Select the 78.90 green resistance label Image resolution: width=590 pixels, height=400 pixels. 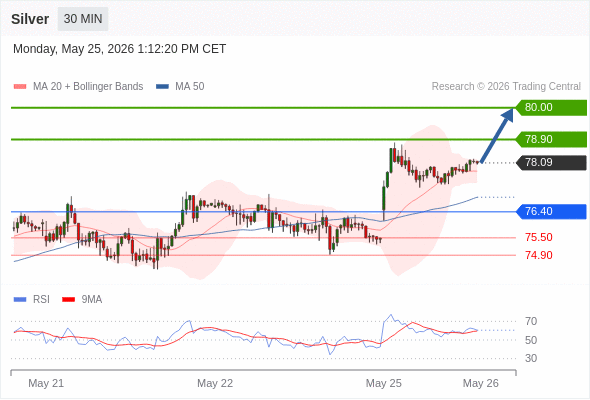[x=551, y=140]
